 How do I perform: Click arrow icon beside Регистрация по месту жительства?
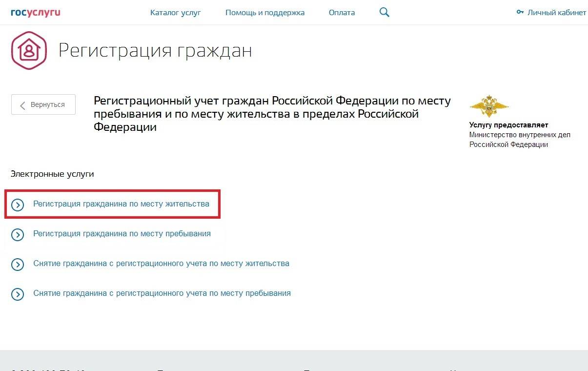18,205
